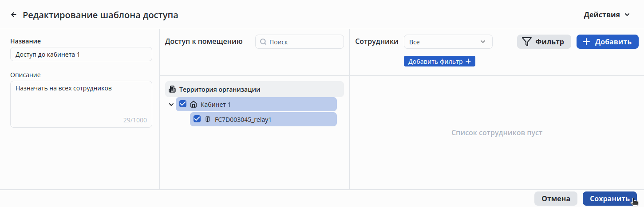
Task: Uncheck the Кабинет 1 checkbox
Action: click(183, 104)
